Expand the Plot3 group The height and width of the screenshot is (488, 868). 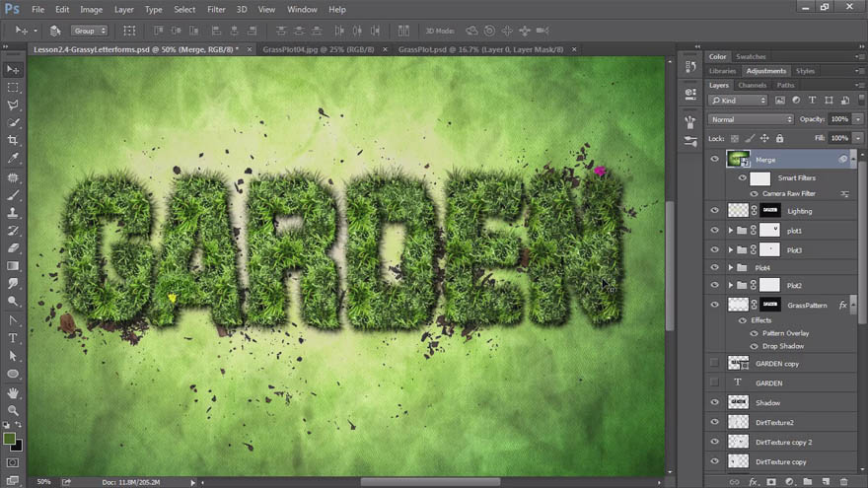731,250
